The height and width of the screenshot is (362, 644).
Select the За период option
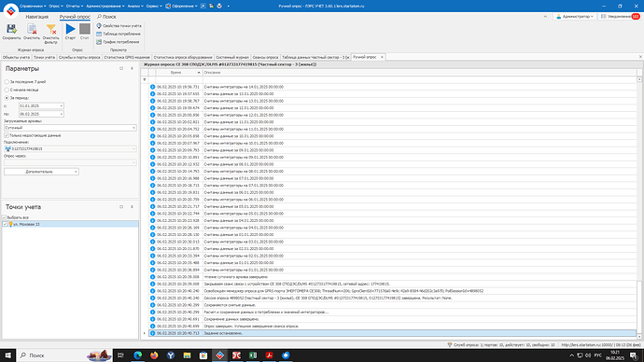tap(7, 98)
